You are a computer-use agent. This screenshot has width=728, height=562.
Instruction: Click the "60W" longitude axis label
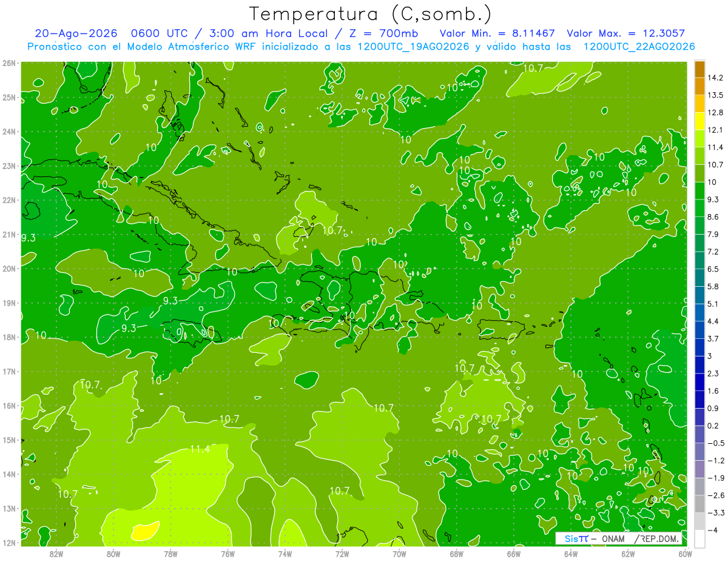pyautogui.click(x=686, y=554)
